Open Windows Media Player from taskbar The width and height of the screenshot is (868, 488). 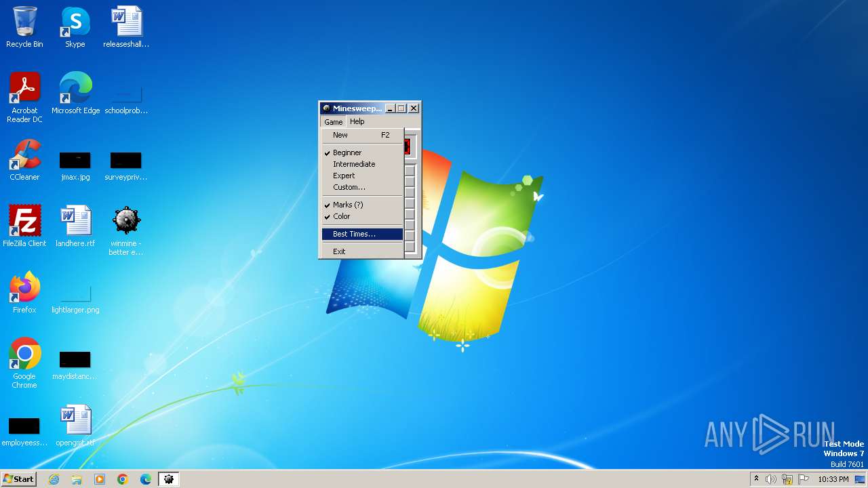(x=100, y=479)
